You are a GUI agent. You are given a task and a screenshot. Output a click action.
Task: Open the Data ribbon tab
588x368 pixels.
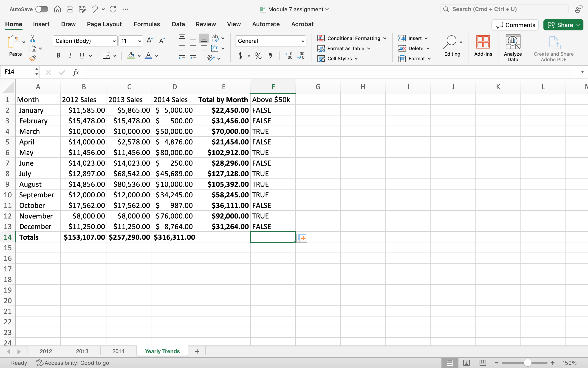point(178,24)
